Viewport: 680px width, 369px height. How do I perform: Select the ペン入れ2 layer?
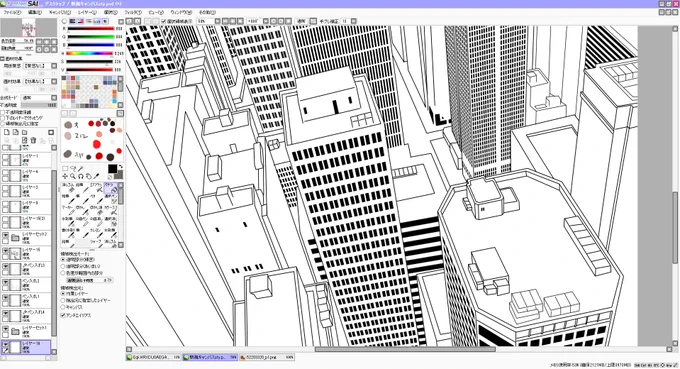(x=26, y=284)
